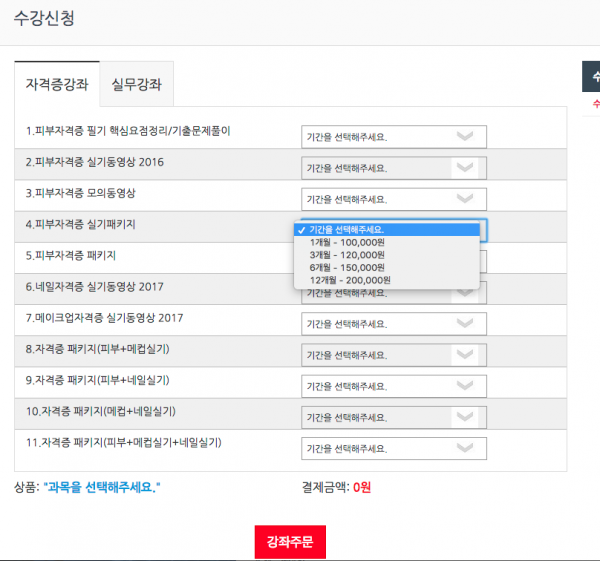Select the checked 기간을 선택해주세요 option
The height and width of the screenshot is (561, 600).
[346, 230]
